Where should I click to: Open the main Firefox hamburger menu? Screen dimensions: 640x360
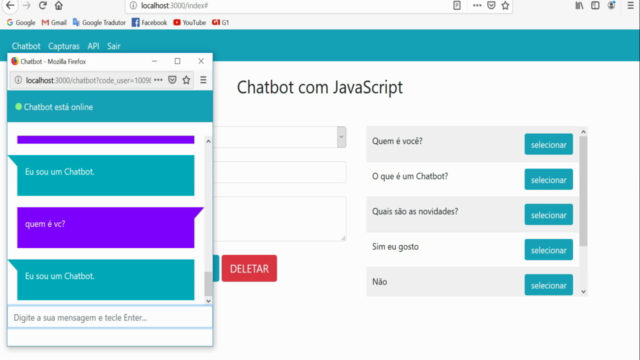pyautogui.click(x=631, y=5)
